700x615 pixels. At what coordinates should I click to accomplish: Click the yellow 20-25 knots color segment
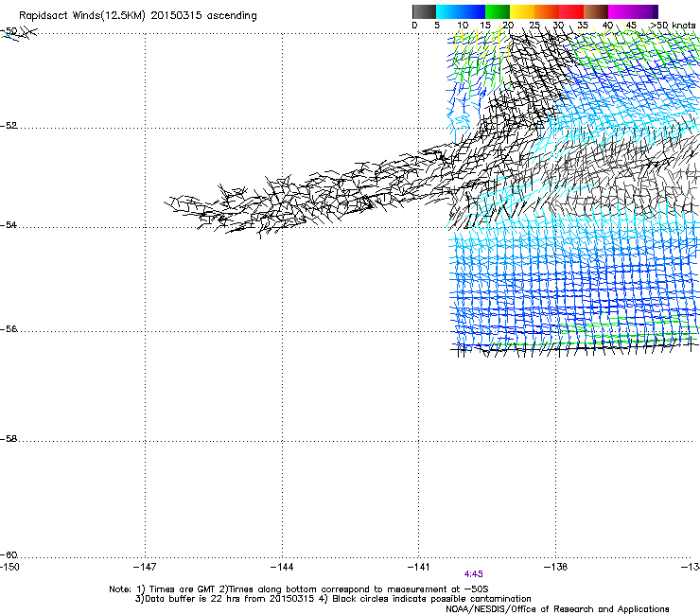pyautogui.click(x=522, y=11)
